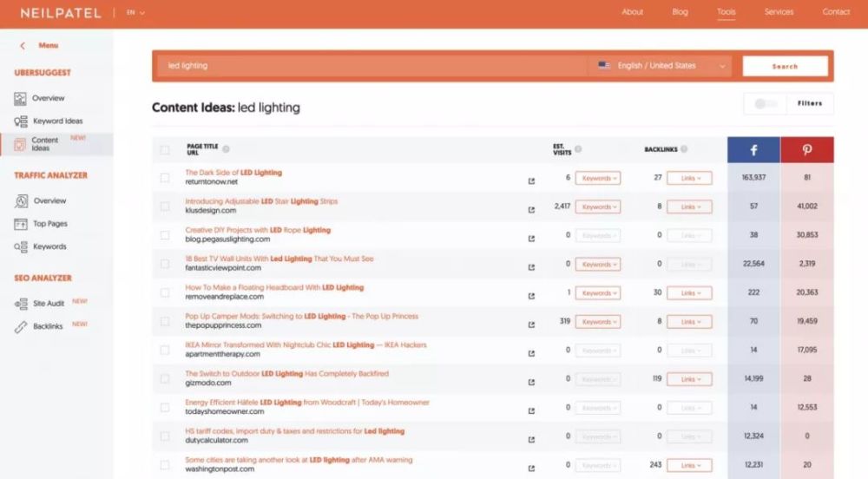Open external link for returntonow.net row
Screen dimensions: 868x479
531,180
